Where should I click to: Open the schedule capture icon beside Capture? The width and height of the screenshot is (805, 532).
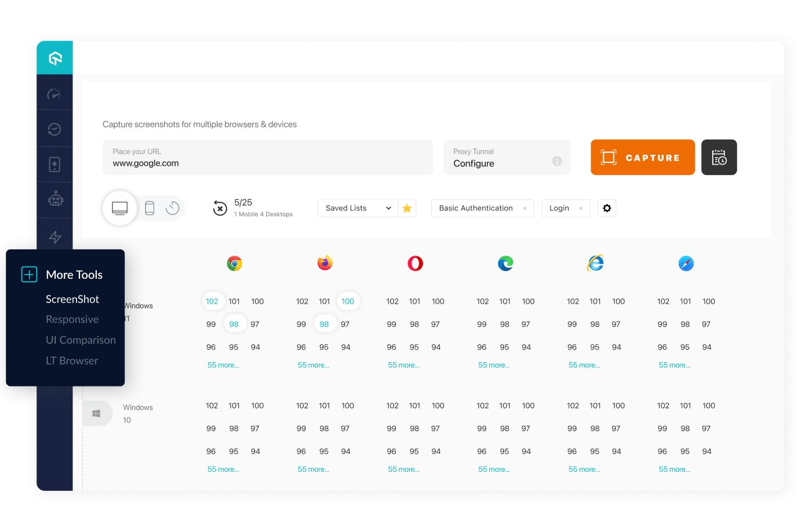(x=719, y=157)
